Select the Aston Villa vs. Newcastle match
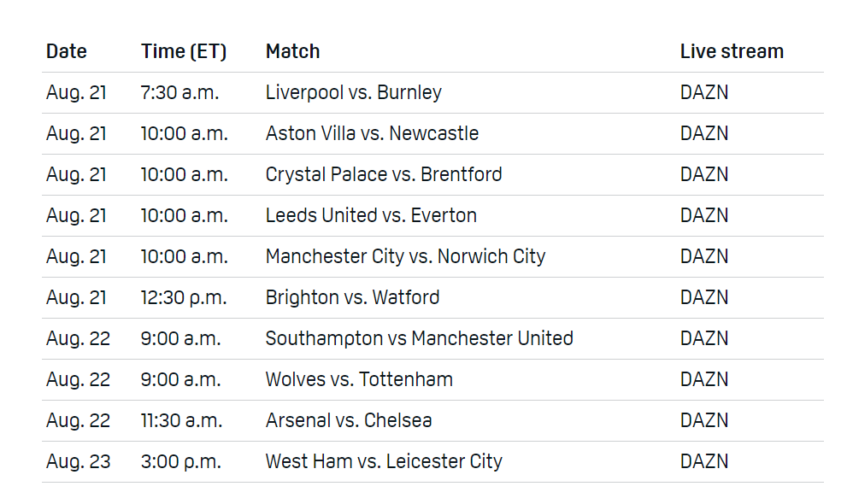This screenshot has width=853, height=504. (372, 133)
